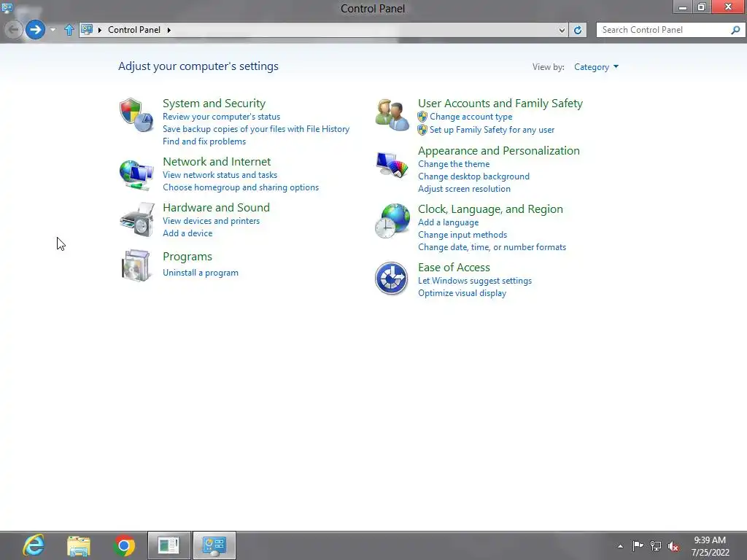Click Change input methods

coord(462,235)
